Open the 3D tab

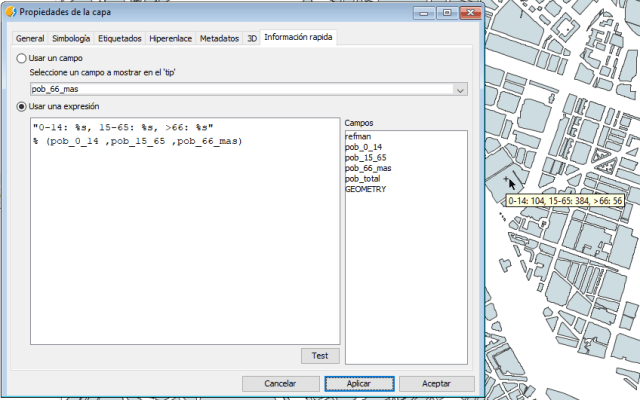point(252,38)
